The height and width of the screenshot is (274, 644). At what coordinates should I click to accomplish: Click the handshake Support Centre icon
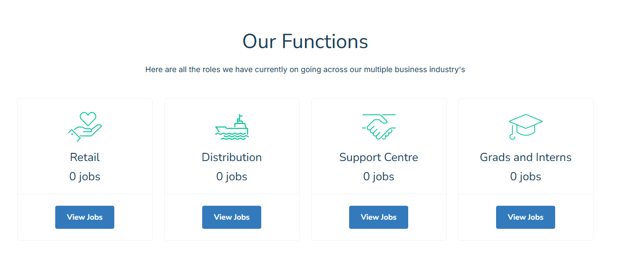click(379, 127)
